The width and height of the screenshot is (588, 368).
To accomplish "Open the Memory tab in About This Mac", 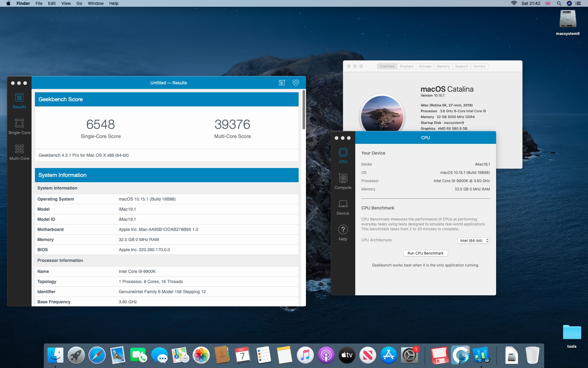I will pos(443,66).
